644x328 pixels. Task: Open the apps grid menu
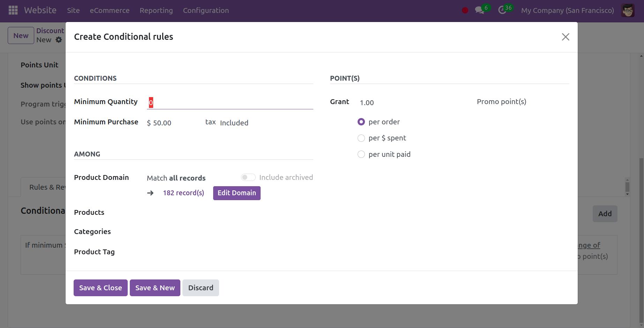tap(13, 10)
